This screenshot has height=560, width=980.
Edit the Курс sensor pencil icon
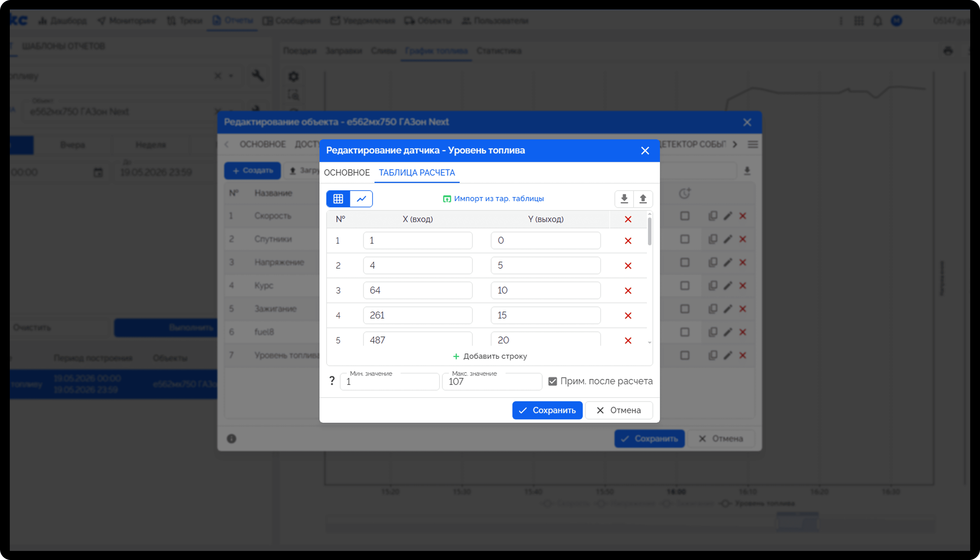[x=727, y=286]
